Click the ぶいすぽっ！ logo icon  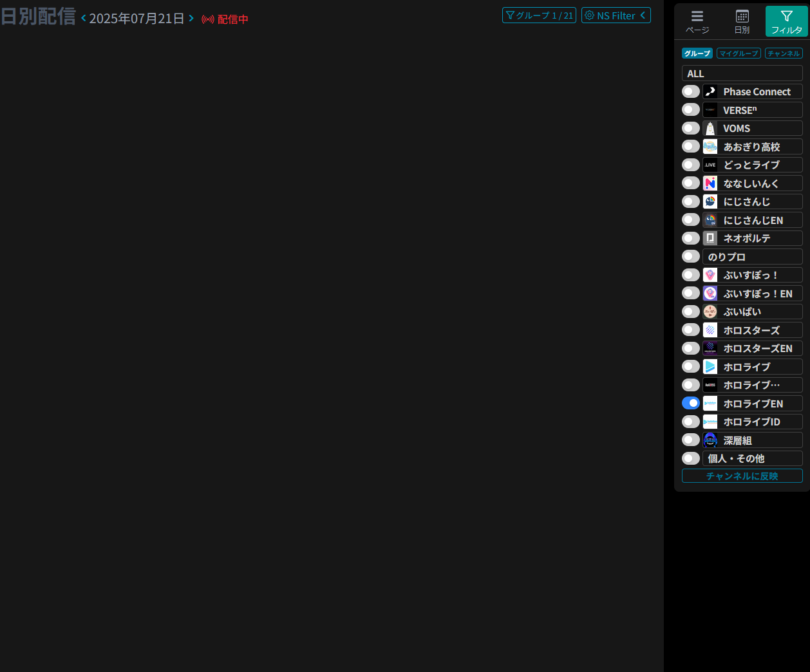point(710,275)
